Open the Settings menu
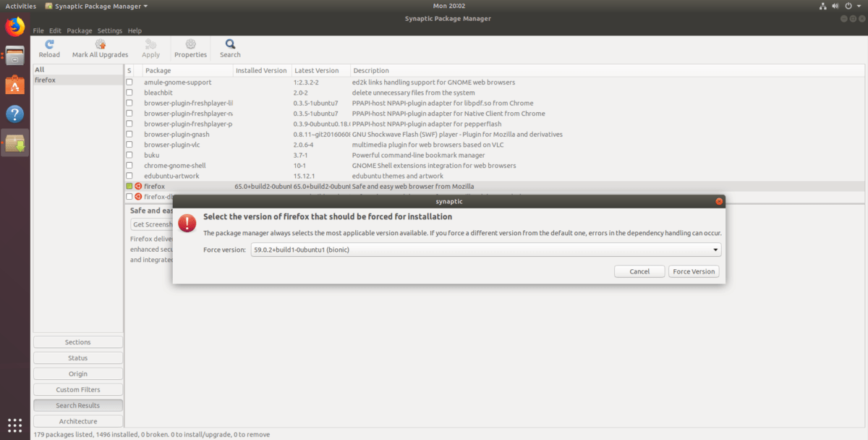 click(x=110, y=31)
